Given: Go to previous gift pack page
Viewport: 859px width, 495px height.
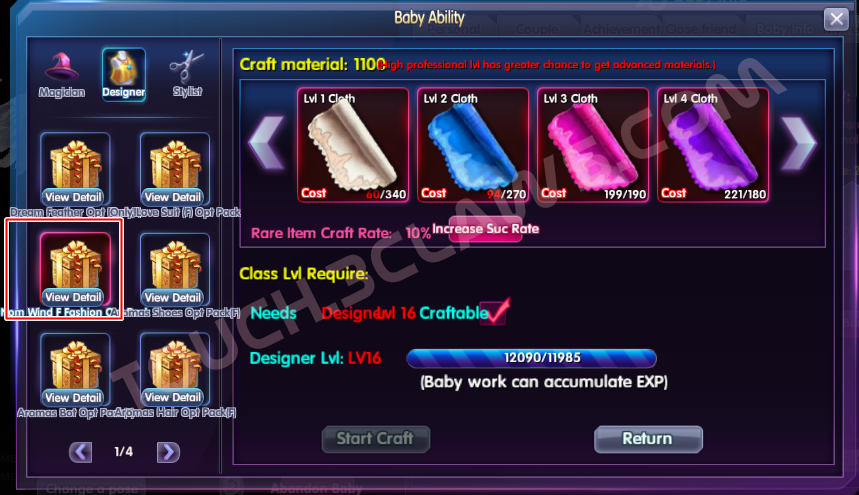Looking at the screenshot, I should 81,452.
